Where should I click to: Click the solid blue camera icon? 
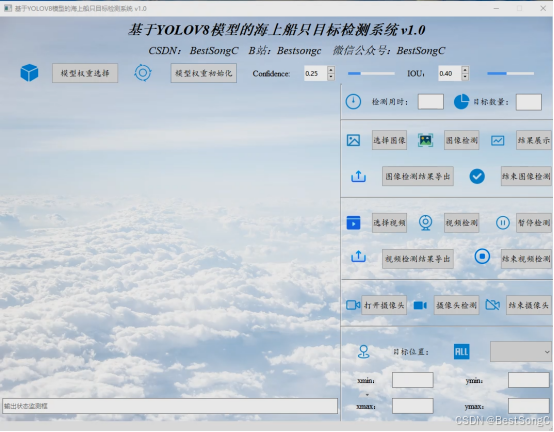click(x=420, y=305)
